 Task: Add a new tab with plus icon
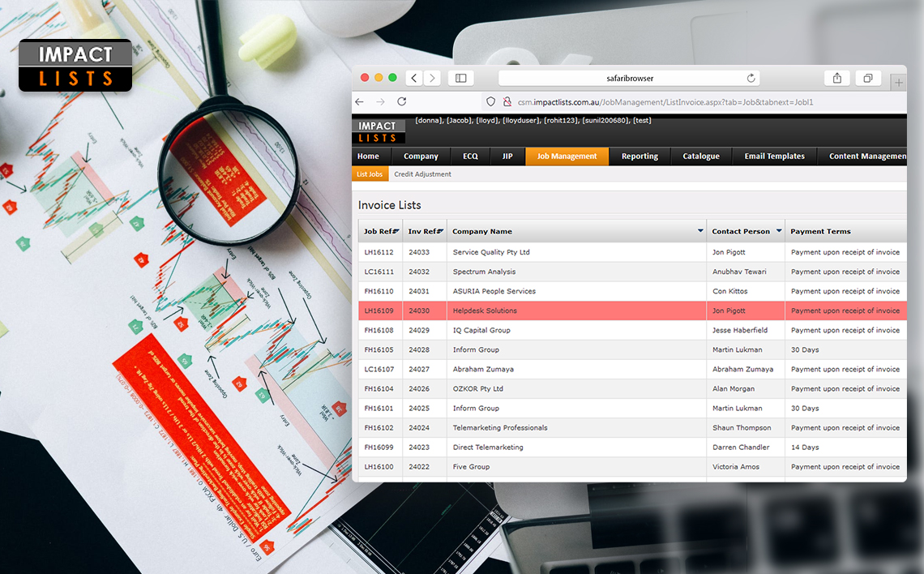pyautogui.click(x=898, y=83)
